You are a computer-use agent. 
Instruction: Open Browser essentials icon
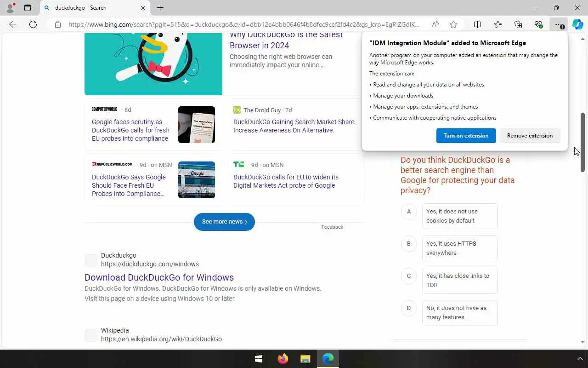pos(538,24)
